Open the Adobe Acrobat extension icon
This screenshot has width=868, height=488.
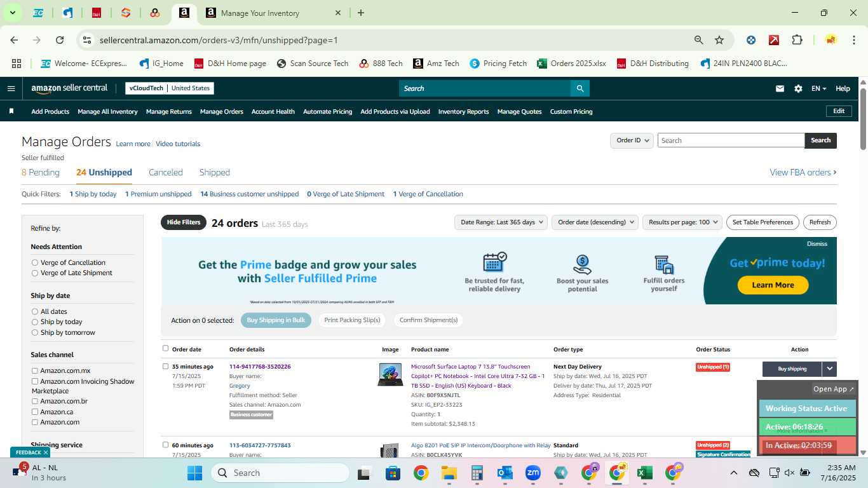774,40
